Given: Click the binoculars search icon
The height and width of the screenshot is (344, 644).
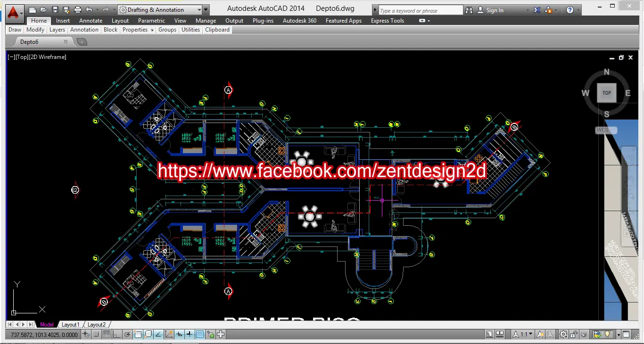Looking at the screenshot, I should point(470,10).
